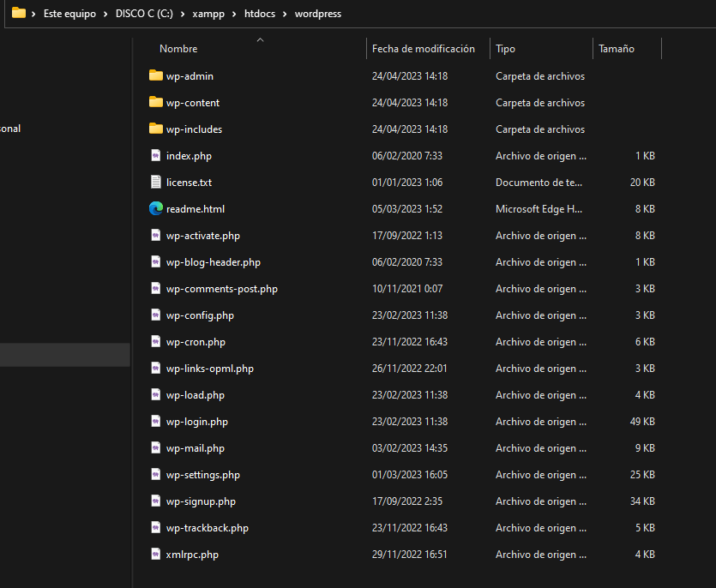Select the license.txt text file icon

pos(155,182)
